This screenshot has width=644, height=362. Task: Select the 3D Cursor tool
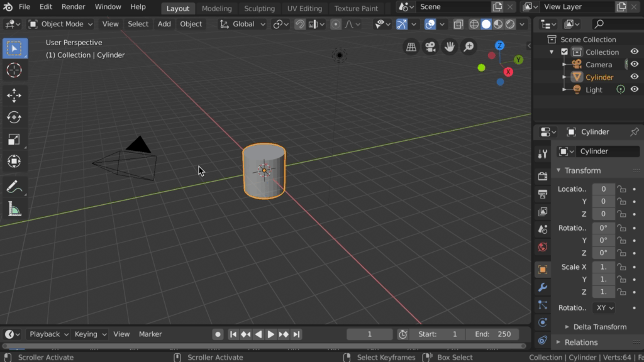[x=14, y=70]
